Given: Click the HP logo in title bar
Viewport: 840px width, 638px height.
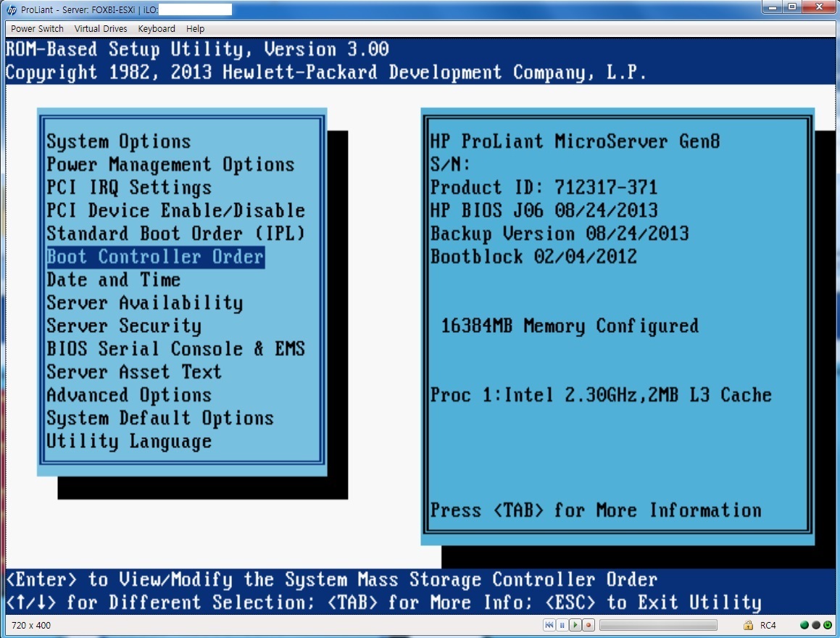Looking at the screenshot, I should pyautogui.click(x=12, y=9).
